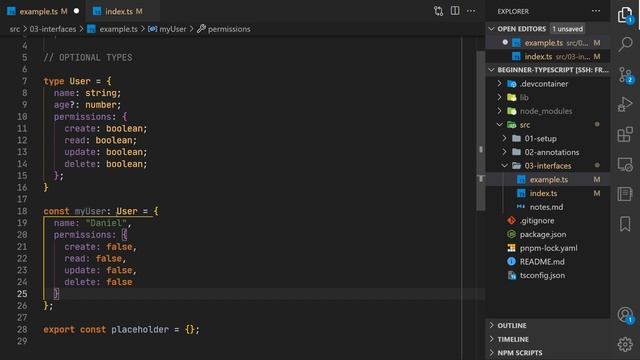Viewport: 640px width, 360px height.
Task: Open the Manage gear settings icon
Action: [625, 344]
